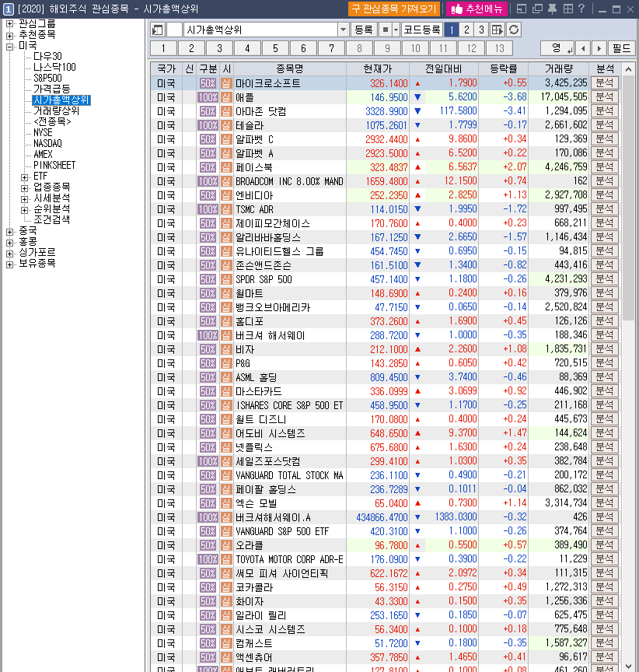639x672 pixels.
Task: Click the 실 icon in the 애플 row
Action: [x=226, y=97]
